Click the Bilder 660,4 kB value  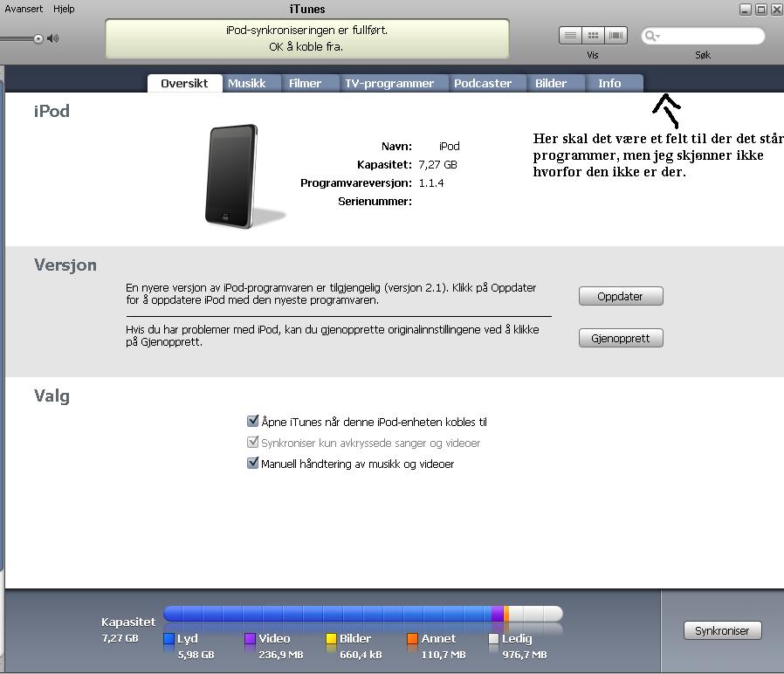tap(361, 655)
